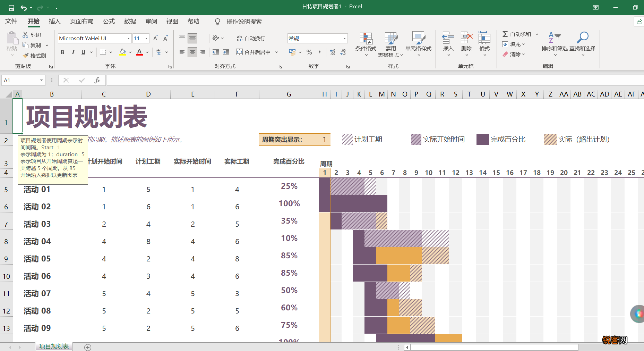
Task: Toggle middle vertical alignment
Action: coord(192,38)
